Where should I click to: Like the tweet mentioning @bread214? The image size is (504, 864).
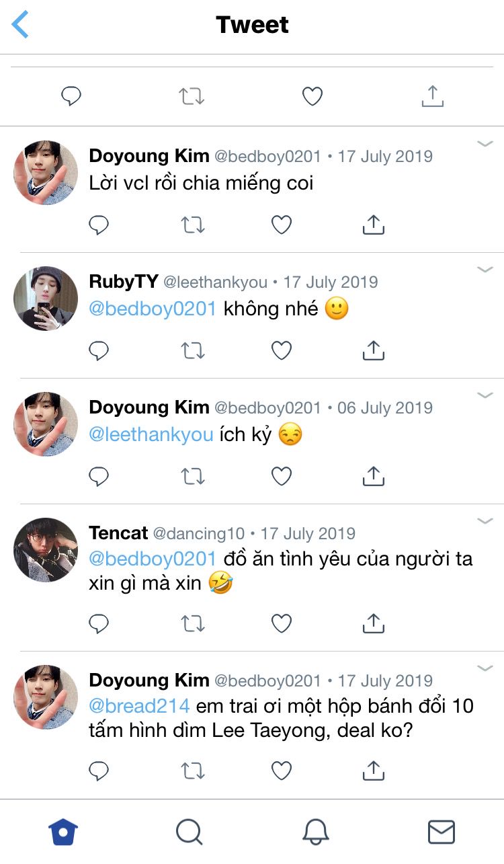[282, 771]
